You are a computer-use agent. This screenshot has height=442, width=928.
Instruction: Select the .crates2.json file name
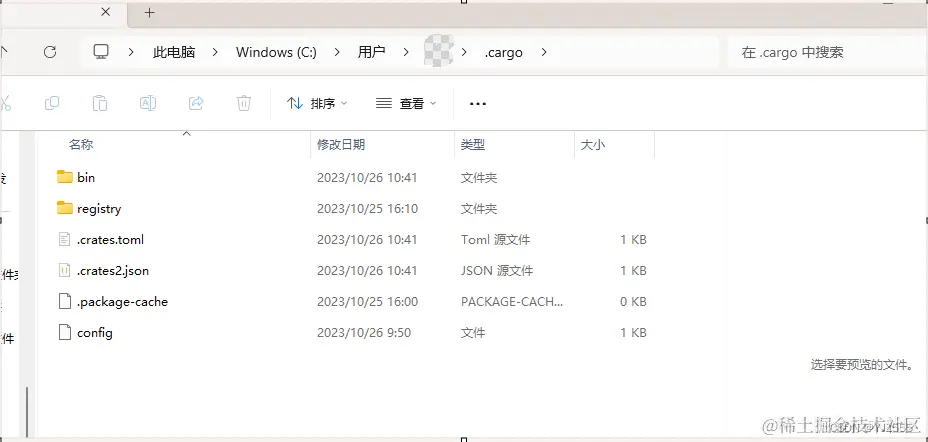(112, 270)
